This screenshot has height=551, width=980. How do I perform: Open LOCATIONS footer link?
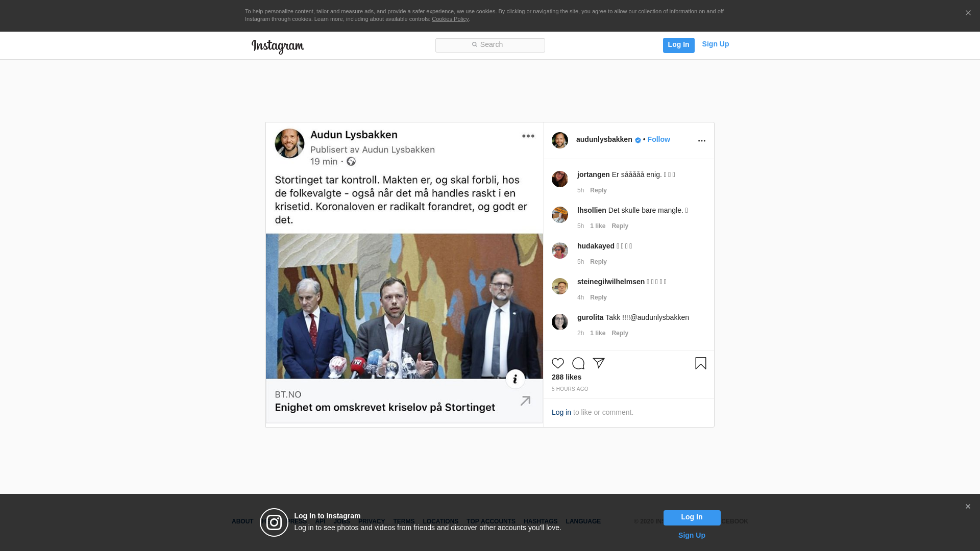440,522
